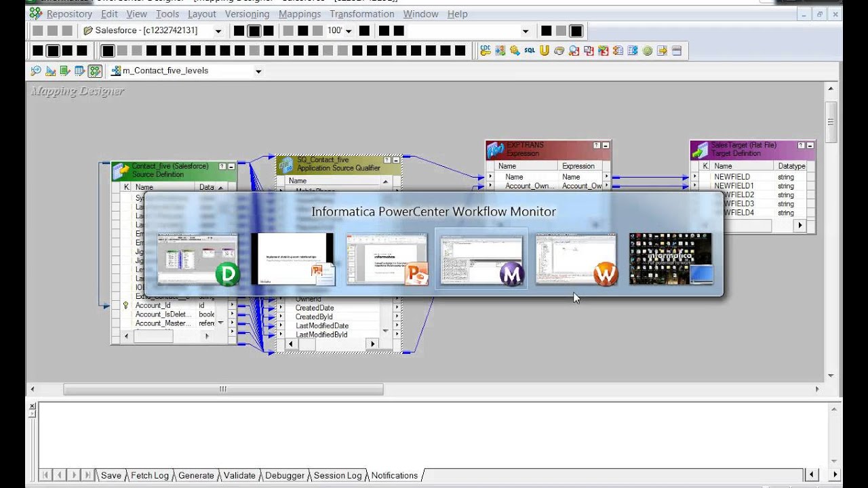This screenshot has height=488, width=868.
Task: Click the workspace vertical scrollbar down arrow
Action: tap(831, 375)
